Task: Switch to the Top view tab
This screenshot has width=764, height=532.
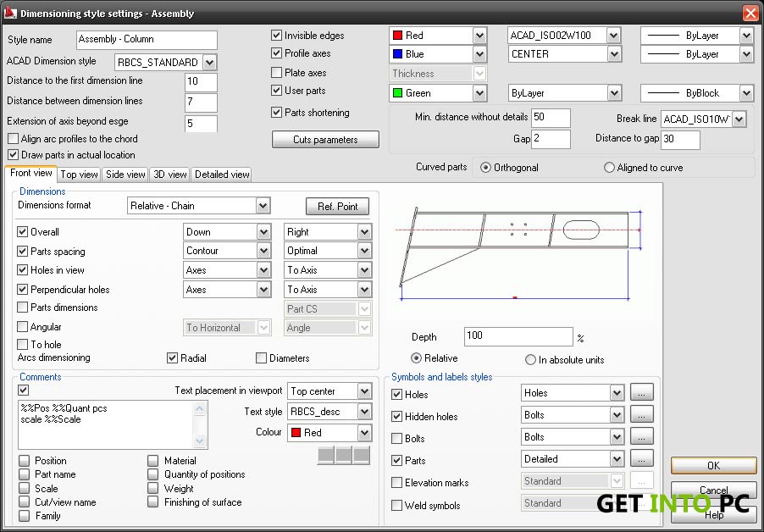Action: pos(80,175)
